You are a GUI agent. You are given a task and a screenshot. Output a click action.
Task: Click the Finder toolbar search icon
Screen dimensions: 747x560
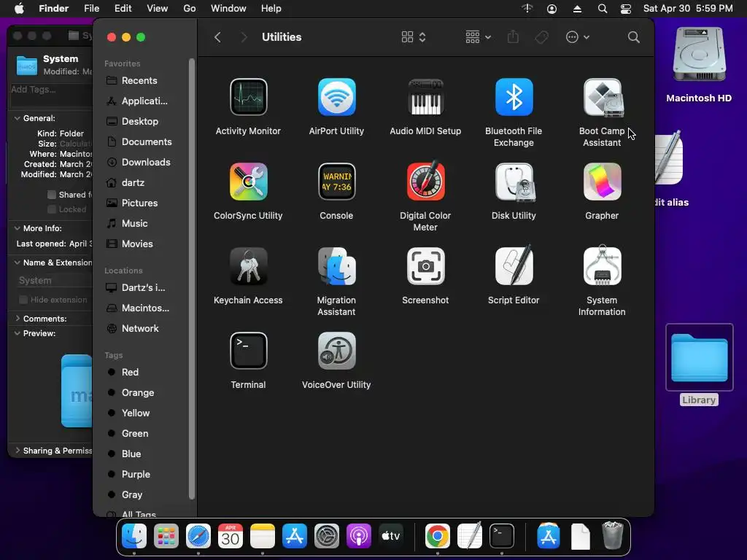coord(634,37)
